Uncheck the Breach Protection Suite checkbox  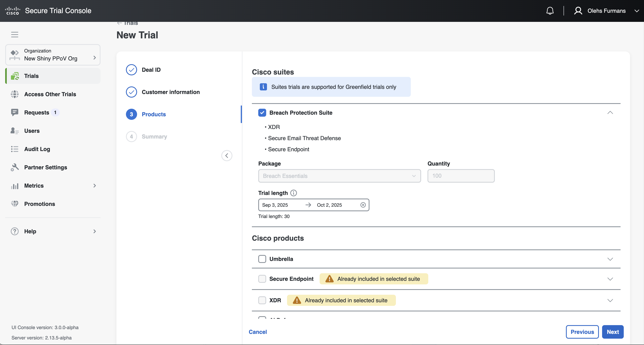(262, 113)
